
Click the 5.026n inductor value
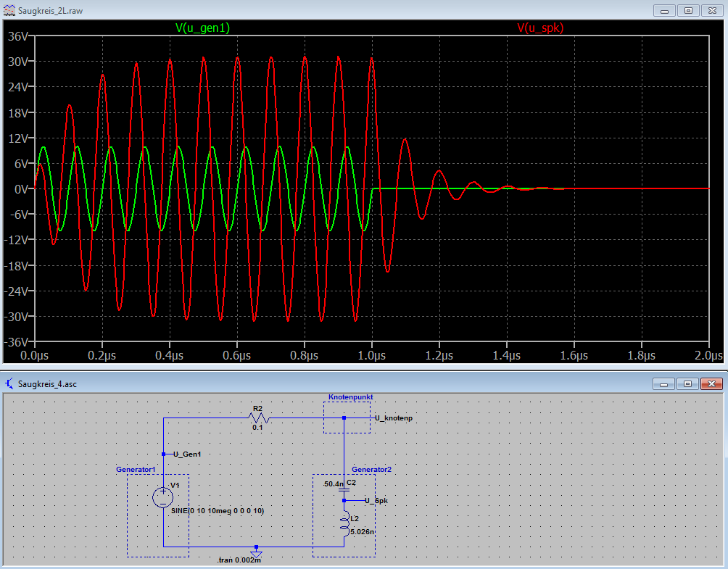click(361, 531)
